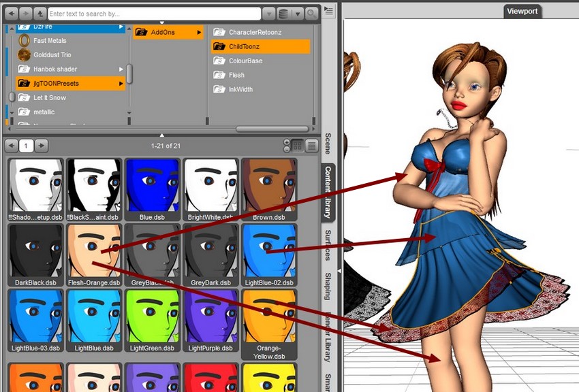Expand the AddOns arrow
The width and height of the screenshot is (579, 392).
pyautogui.click(x=199, y=33)
